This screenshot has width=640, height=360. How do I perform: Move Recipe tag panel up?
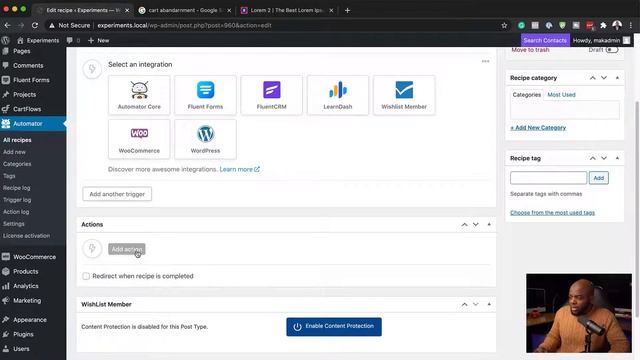pos(593,158)
